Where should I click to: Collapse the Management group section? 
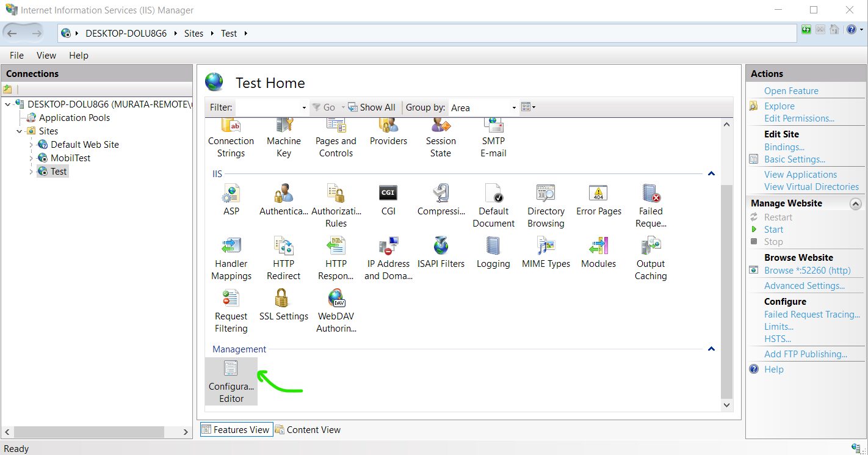click(x=711, y=349)
